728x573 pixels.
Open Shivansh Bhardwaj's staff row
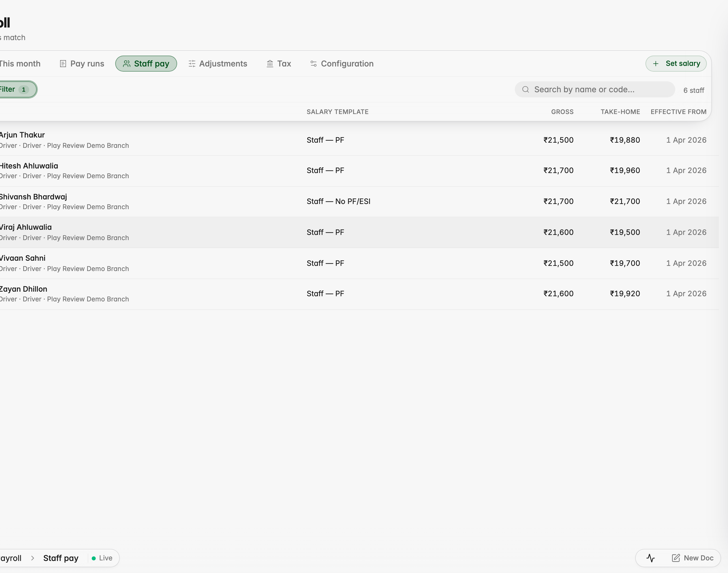[x=359, y=202]
